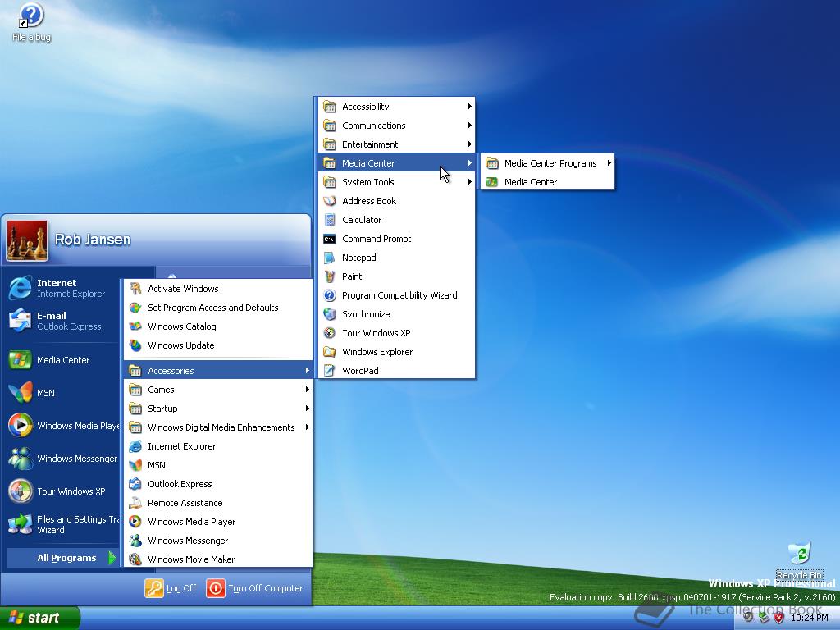This screenshot has width=840, height=630.
Task: Click Synchronize in Accessories menu
Action: point(396,314)
